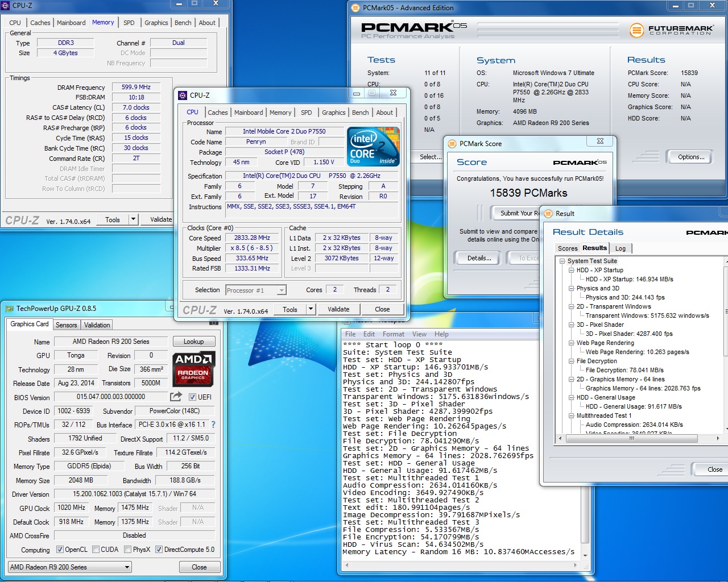Image resolution: width=728 pixels, height=582 pixels.
Task: Click the Tools button in Memory CPU-Z
Action: tap(113, 219)
